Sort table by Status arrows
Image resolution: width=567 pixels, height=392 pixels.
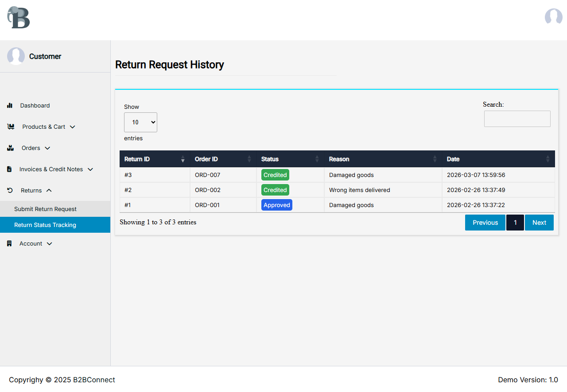click(x=317, y=159)
